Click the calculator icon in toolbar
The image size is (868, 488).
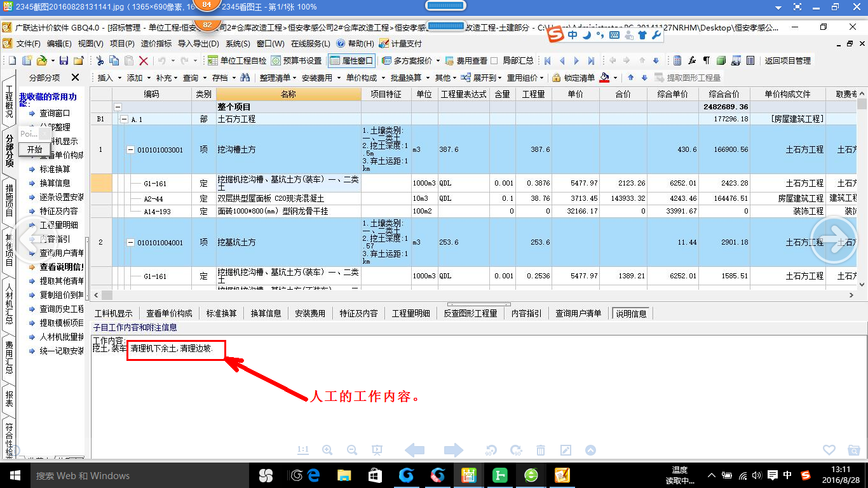[677, 60]
